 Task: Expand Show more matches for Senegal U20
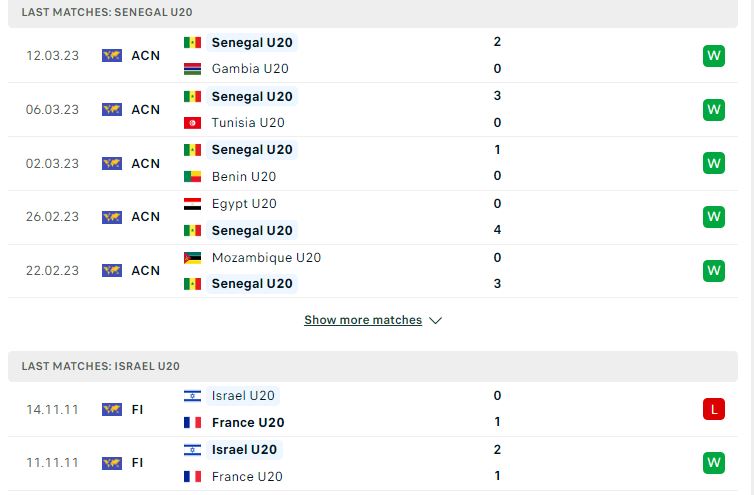click(x=363, y=320)
